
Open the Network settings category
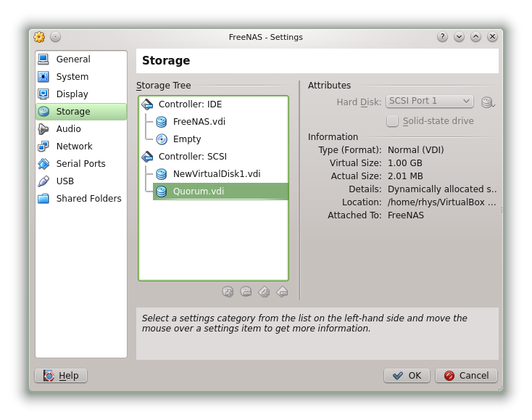coord(80,146)
